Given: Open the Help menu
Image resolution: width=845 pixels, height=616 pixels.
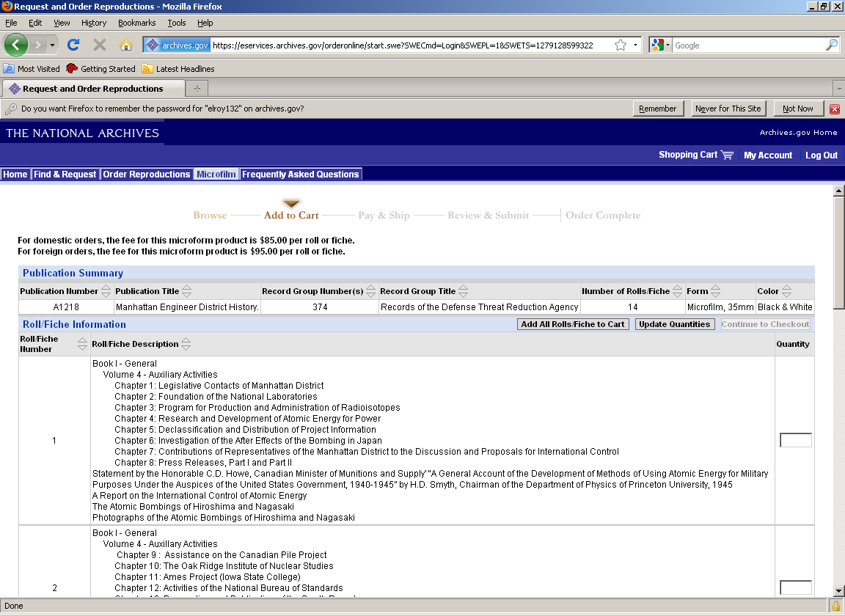Looking at the screenshot, I should click(x=205, y=23).
